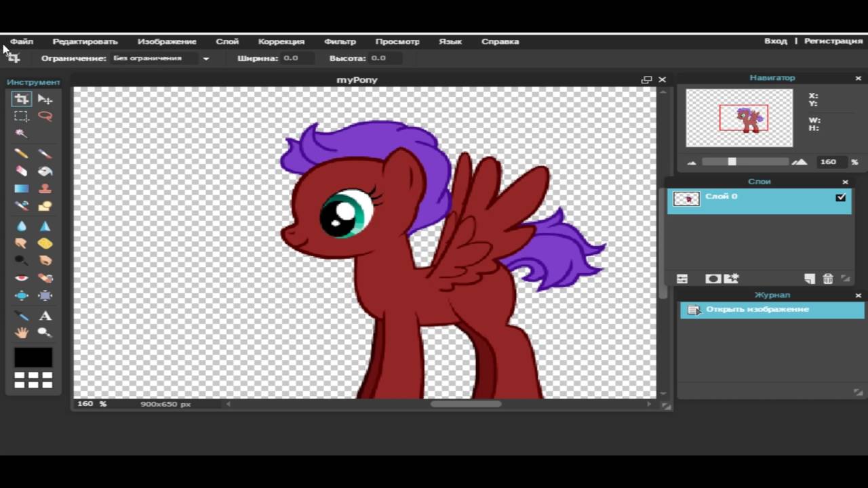Click the Навигатор preview thumbnail
The image size is (868, 488).
tap(739, 118)
